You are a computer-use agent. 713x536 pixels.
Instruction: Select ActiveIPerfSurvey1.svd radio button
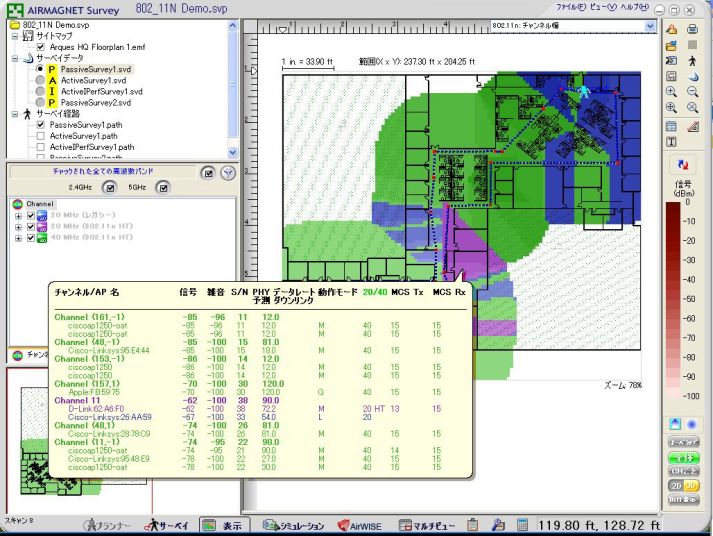coord(40,91)
